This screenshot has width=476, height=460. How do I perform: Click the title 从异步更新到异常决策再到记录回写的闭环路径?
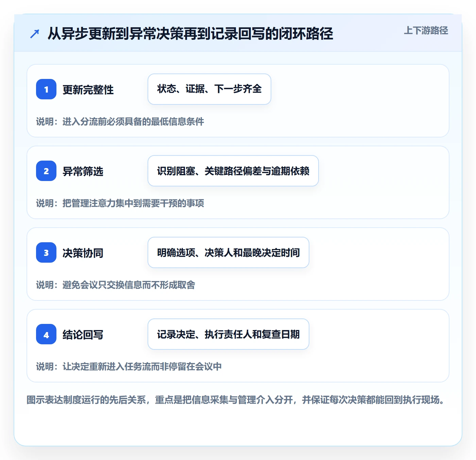click(190, 34)
